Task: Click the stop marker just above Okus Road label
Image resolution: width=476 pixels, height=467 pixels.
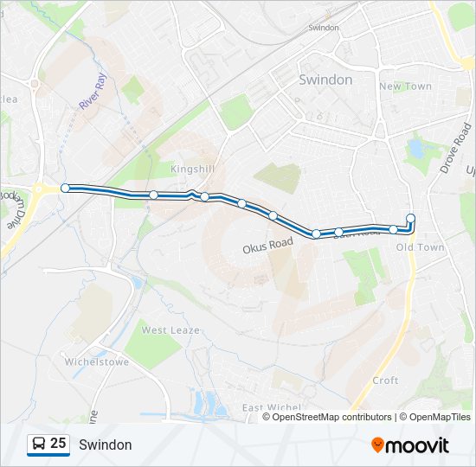Action: (x=273, y=215)
